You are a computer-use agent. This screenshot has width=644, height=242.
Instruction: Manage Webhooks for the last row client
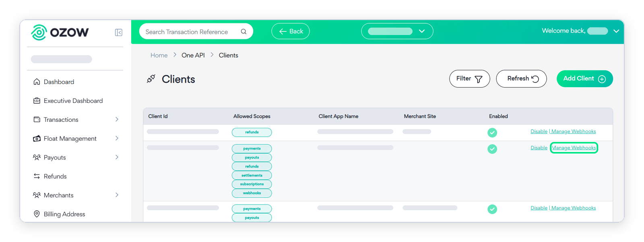pos(574,208)
